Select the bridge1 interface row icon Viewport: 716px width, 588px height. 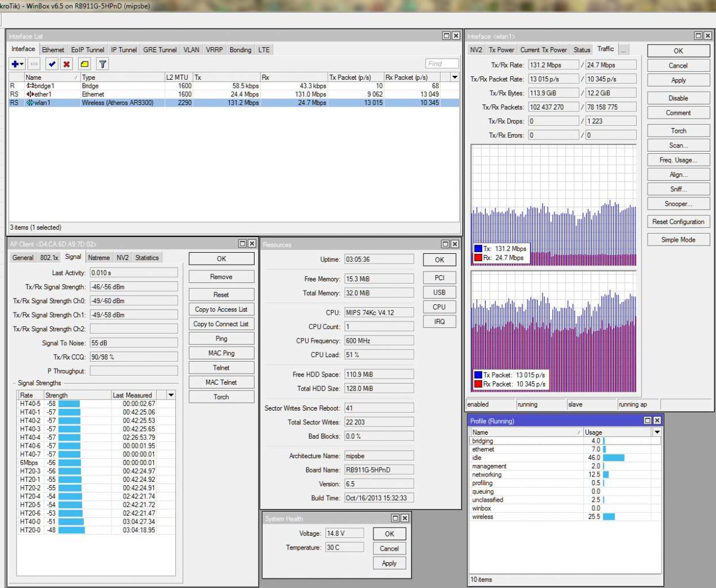30,86
